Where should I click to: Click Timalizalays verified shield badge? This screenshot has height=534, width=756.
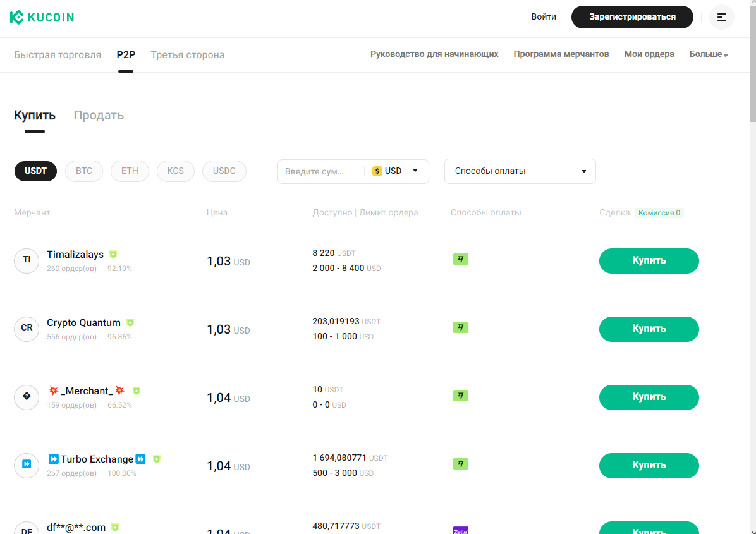pyautogui.click(x=113, y=255)
